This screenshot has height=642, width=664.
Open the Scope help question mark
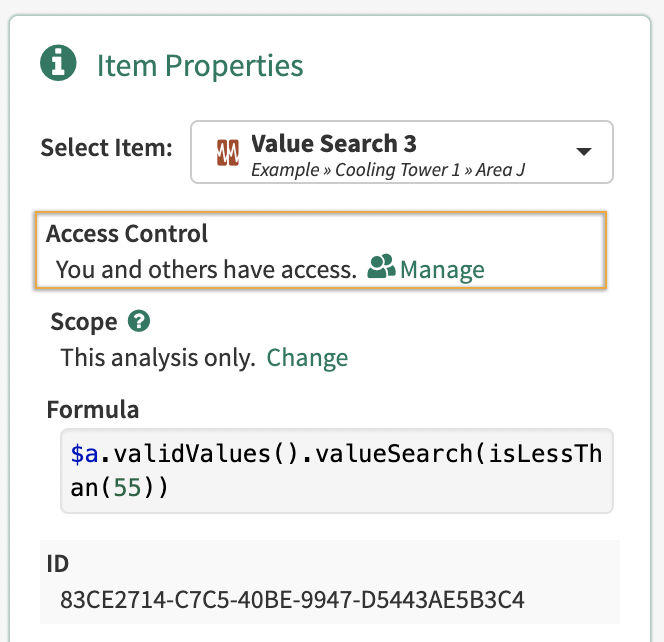coord(141,322)
